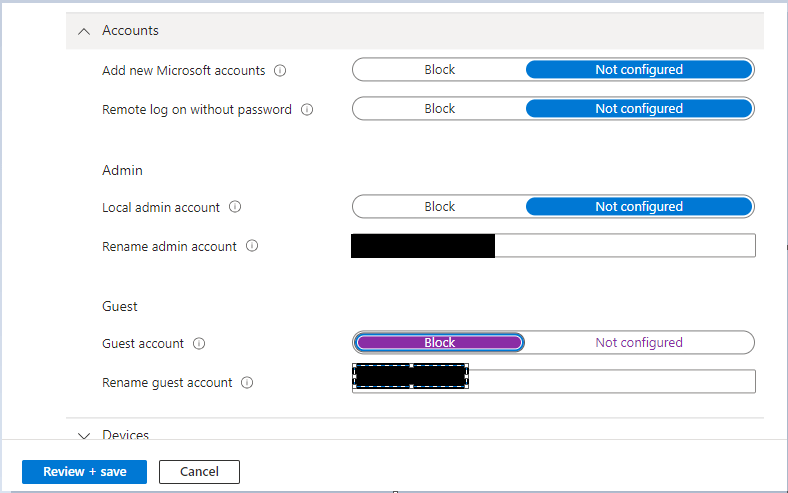Click info icon next to Guest account
Screen dimensions: 788x493
pos(199,344)
